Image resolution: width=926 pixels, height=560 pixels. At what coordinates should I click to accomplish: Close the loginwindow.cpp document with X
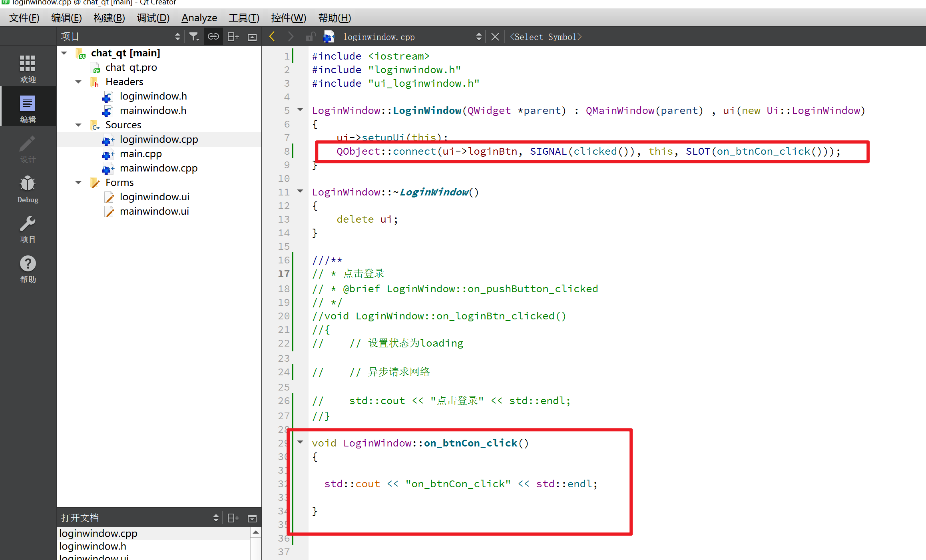495,37
